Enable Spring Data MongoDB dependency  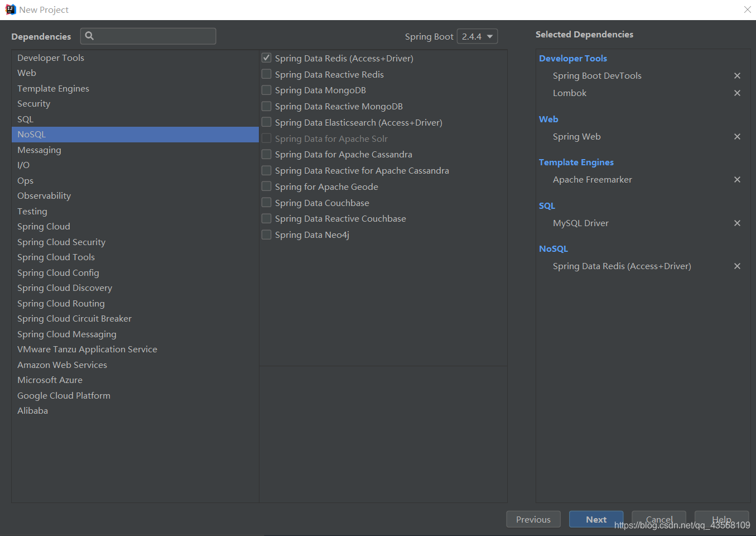[267, 90]
